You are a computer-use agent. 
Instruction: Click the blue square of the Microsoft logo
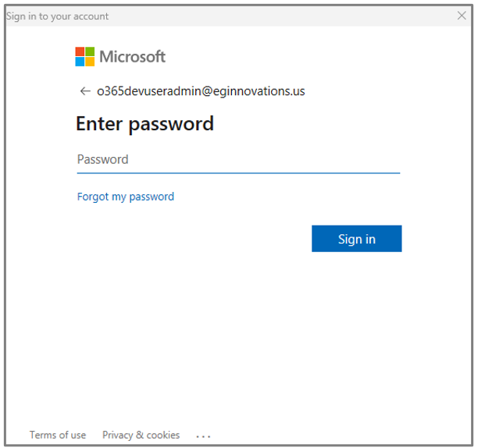pyautogui.click(x=80, y=62)
